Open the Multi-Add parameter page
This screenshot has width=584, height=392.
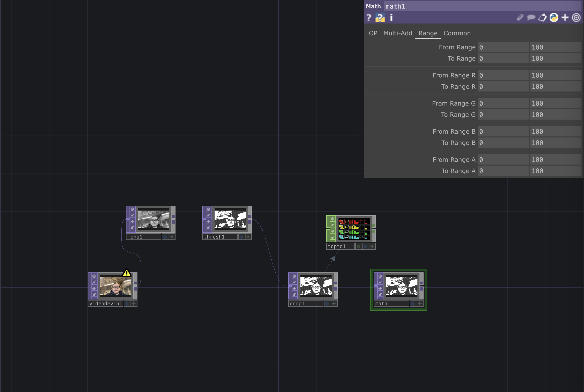click(x=398, y=33)
